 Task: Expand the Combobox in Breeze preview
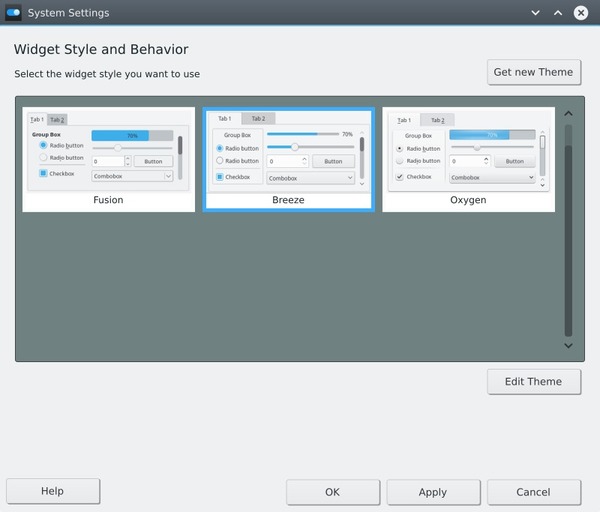pos(310,178)
